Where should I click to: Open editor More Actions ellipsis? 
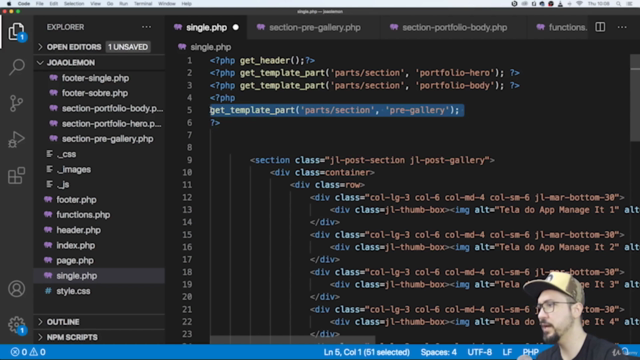(x=622, y=27)
